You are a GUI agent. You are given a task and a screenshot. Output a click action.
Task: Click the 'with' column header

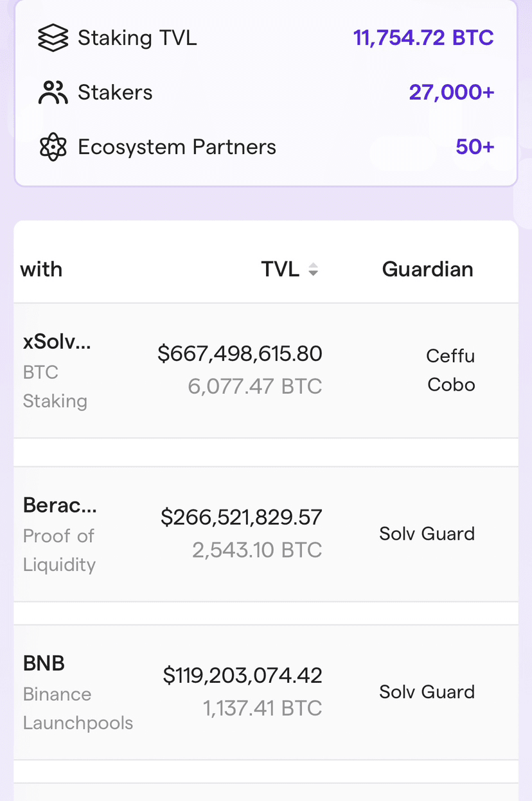[x=41, y=269]
